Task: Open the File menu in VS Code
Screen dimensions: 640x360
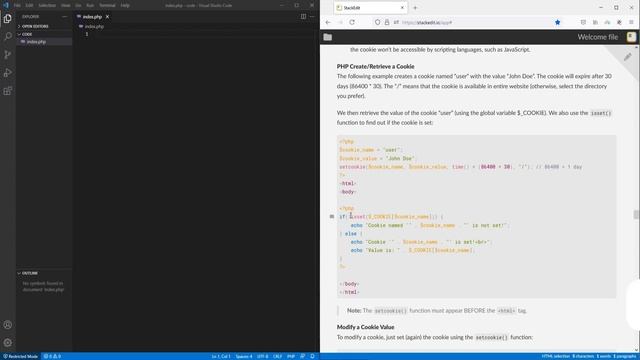Action: tap(17, 5)
